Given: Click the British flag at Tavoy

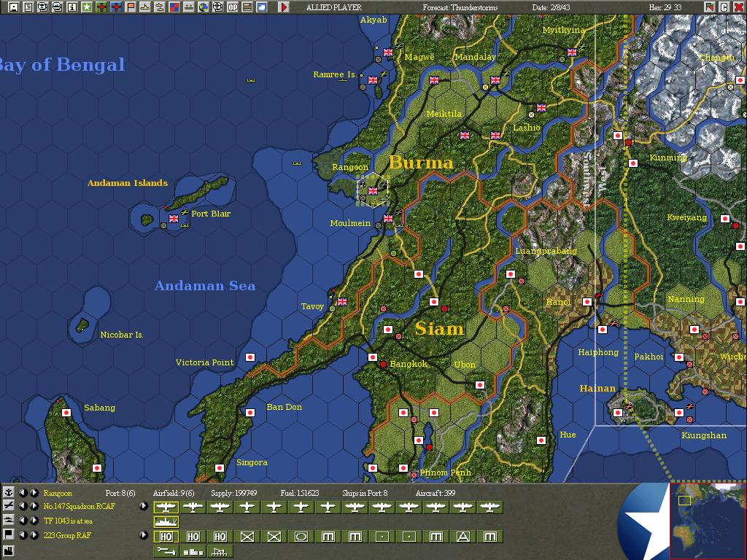Looking at the screenshot, I should tap(342, 301).
